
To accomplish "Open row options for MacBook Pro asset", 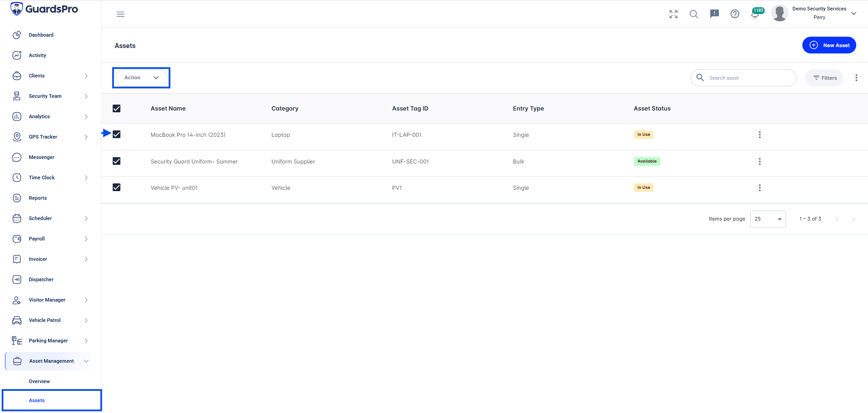I will click(x=760, y=134).
